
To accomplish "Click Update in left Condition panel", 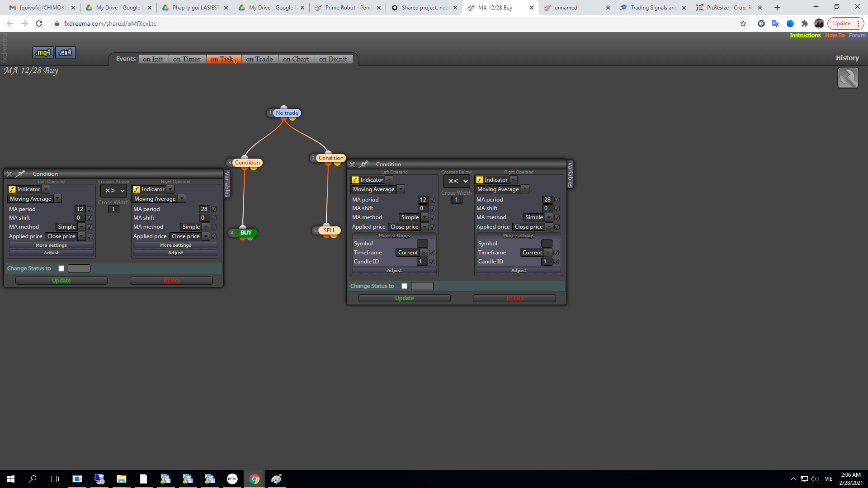I will 61,281.
